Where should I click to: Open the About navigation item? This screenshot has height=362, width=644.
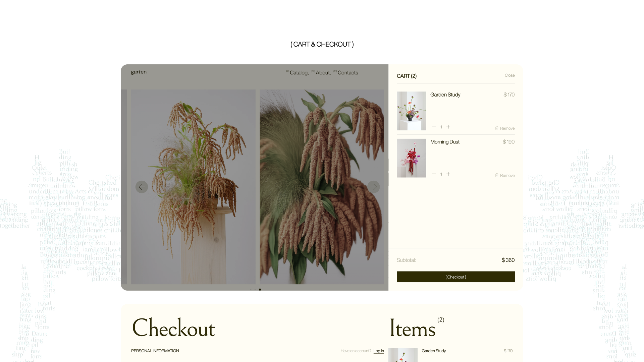pos(323,72)
